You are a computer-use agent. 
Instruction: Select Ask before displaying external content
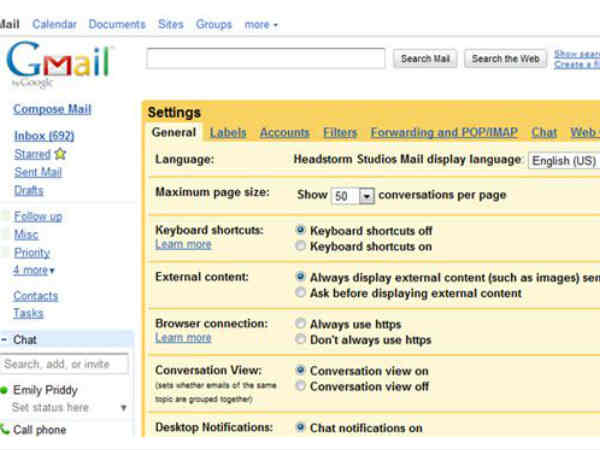[300, 292]
